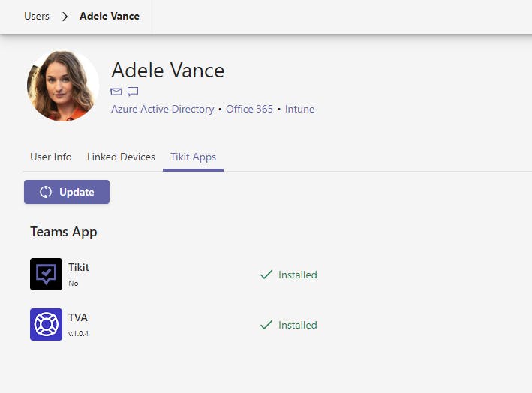Click the Tikit app icon
Screen dimensions: 532x393
pos(46,274)
